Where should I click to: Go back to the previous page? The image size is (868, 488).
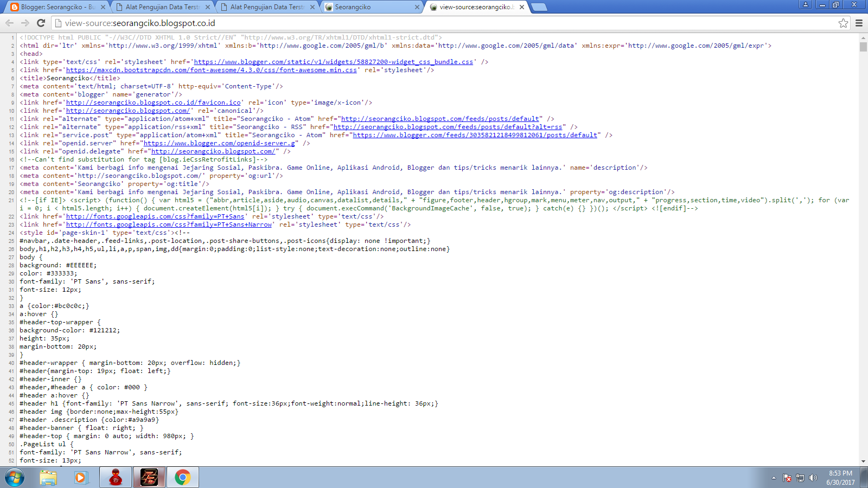click(9, 23)
